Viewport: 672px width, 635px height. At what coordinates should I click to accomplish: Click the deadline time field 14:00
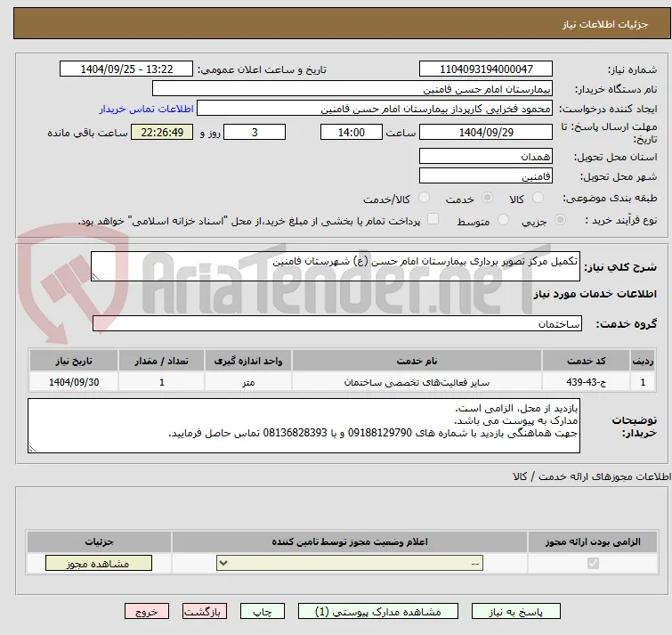coord(352,132)
